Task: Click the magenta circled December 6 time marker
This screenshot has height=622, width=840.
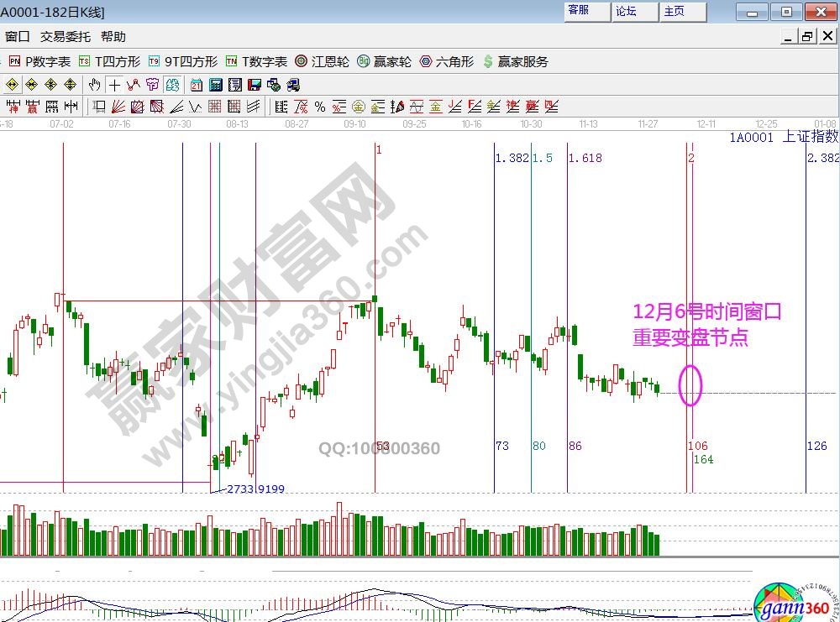Action: click(x=690, y=386)
